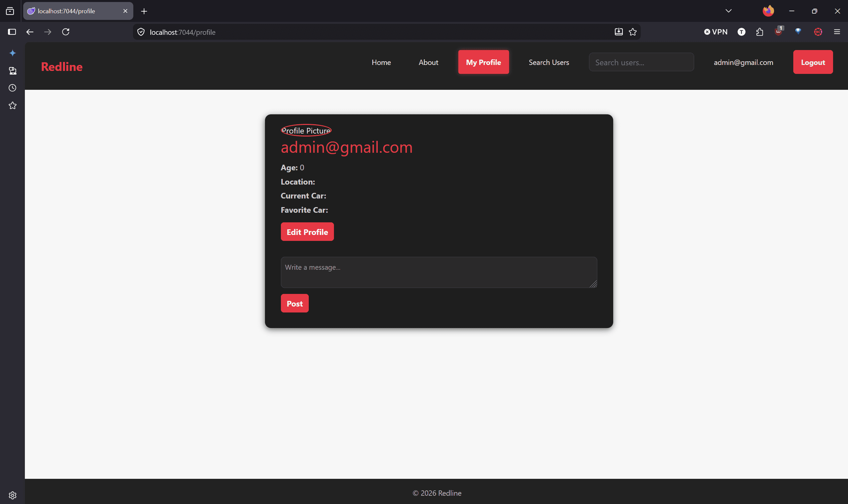Click the © 2026 Redline footer text
848x504 pixels.
point(437,493)
